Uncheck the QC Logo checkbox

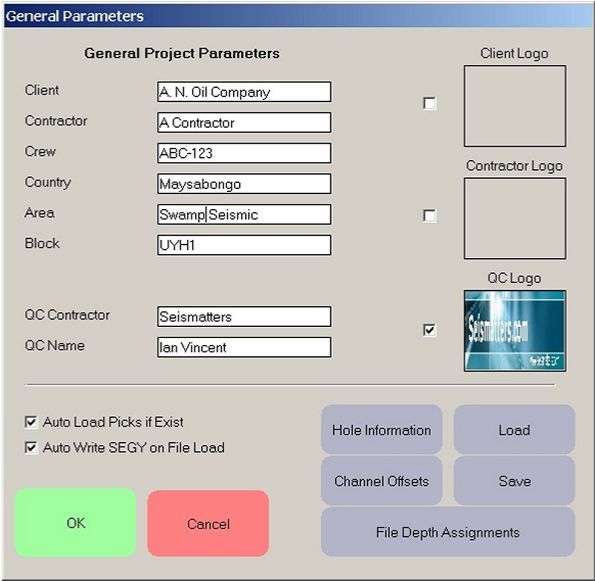click(430, 330)
